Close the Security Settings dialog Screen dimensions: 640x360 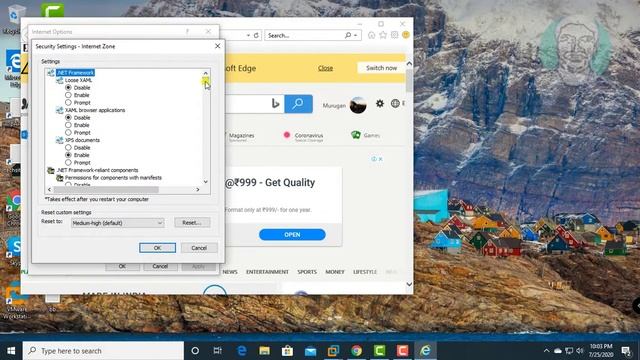click(x=218, y=46)
